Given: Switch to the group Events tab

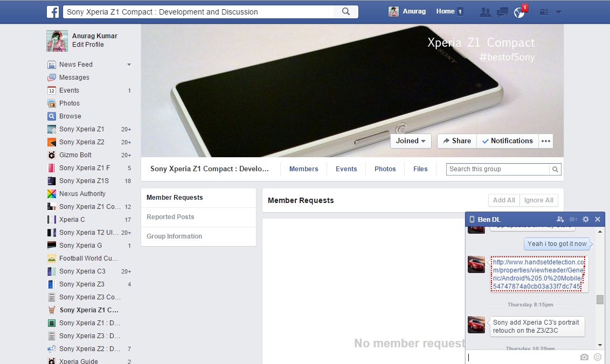Looking at the screenshot, I should 346,169.
